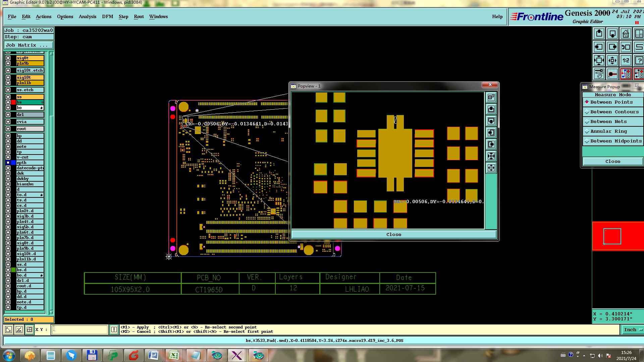Click the 1:2 zoom scale icon

626,61
